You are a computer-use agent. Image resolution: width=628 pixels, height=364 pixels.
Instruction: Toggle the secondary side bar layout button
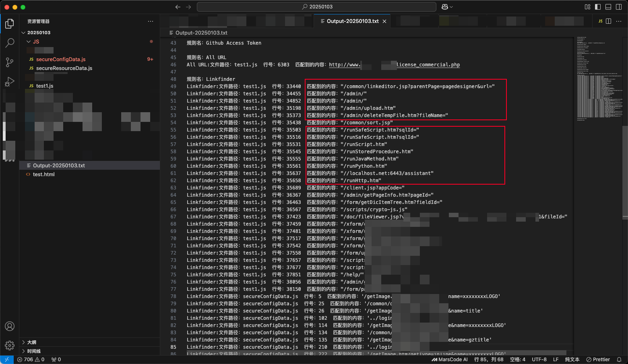pyautogui.click(x=619, y=7)
